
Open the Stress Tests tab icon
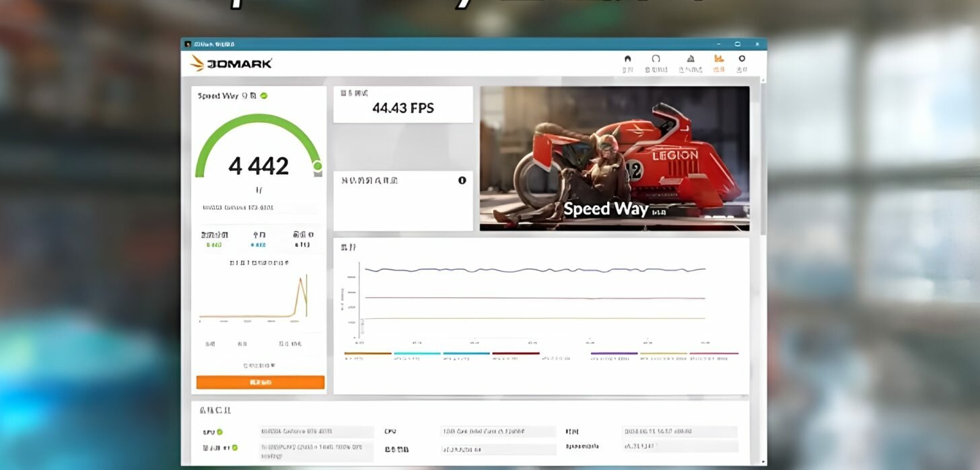point(691,58)
